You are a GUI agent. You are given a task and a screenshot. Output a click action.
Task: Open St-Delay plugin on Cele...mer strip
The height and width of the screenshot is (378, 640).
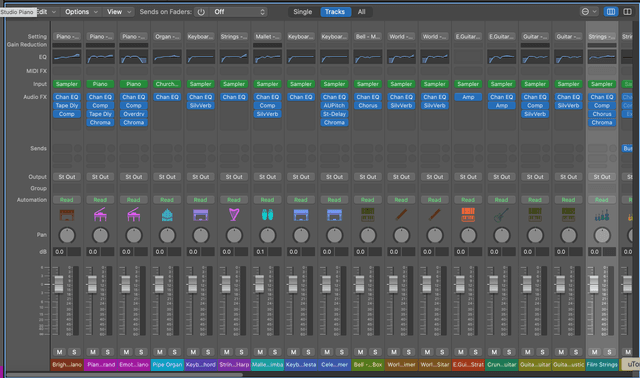[x=334, y=114]
